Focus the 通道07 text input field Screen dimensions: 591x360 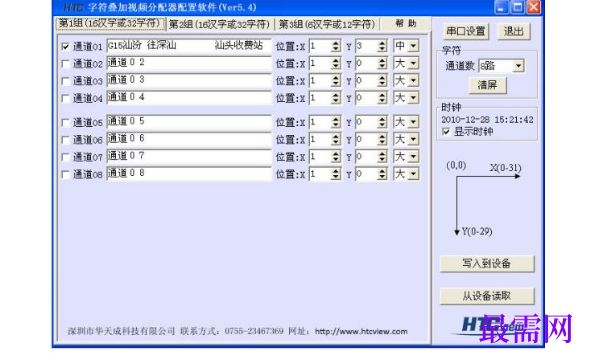[189, 156]
